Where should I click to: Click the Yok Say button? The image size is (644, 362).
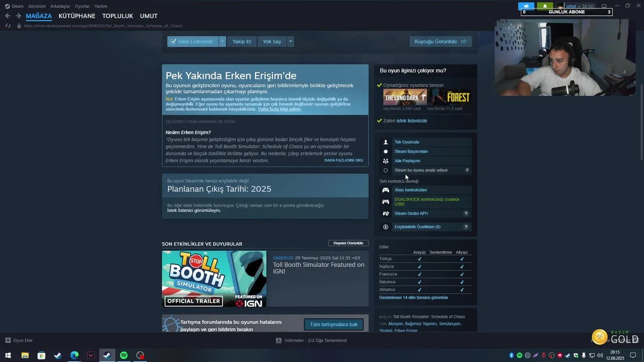pos(272,41)
